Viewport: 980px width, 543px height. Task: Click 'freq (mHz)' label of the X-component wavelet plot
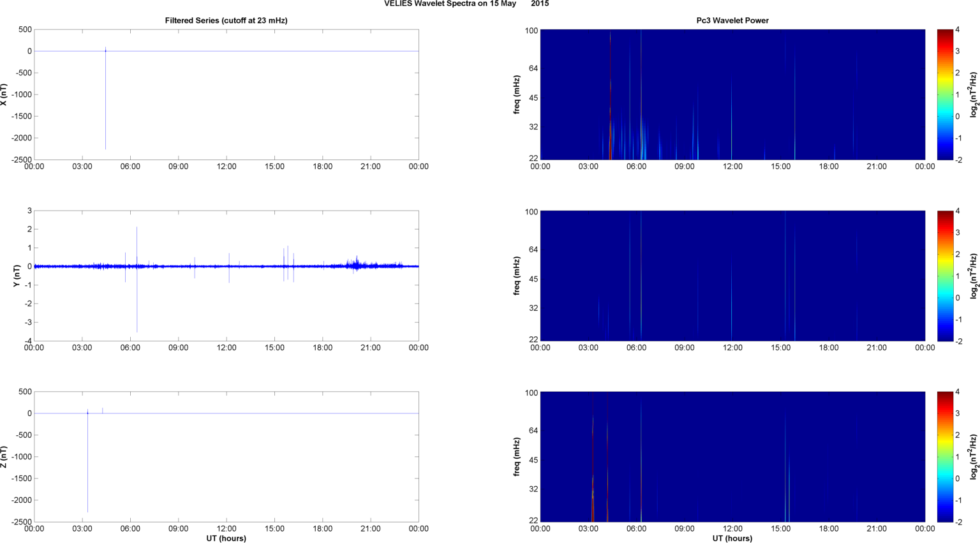[x=516, y=94]
